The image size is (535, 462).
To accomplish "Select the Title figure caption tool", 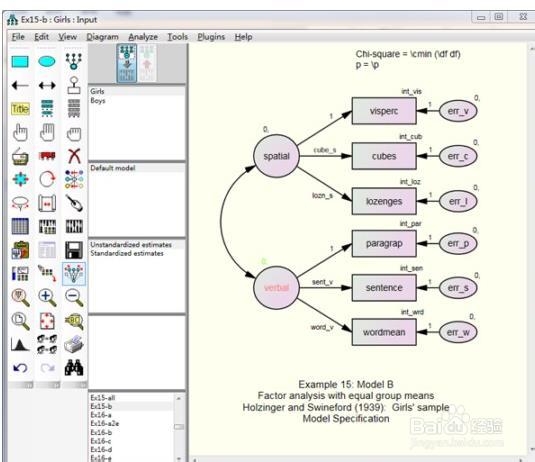I will click(20, 109).
